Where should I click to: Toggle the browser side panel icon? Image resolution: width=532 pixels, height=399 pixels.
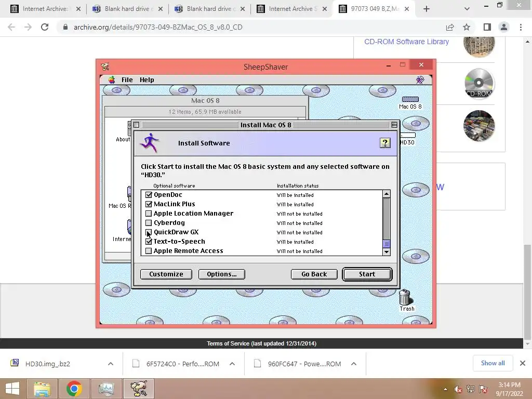pos(487,27)
